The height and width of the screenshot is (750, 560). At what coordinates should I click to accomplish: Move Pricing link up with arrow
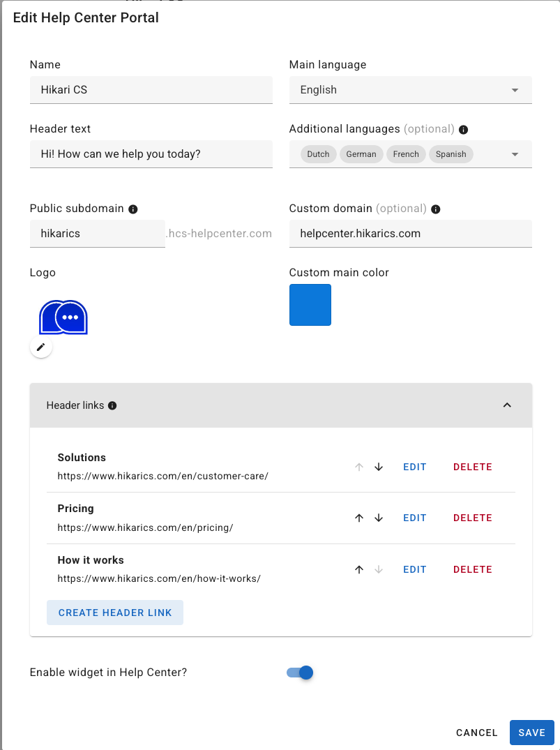tap(359, 518)
